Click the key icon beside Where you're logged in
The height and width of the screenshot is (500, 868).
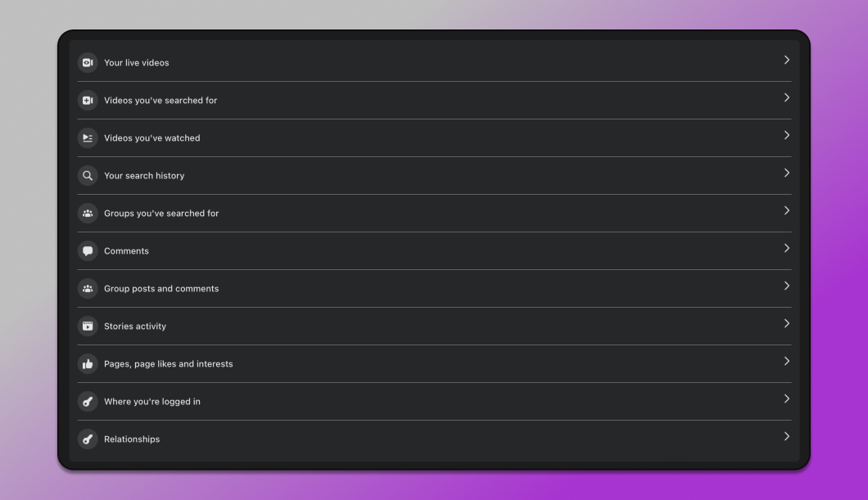[x=88, y=401]
